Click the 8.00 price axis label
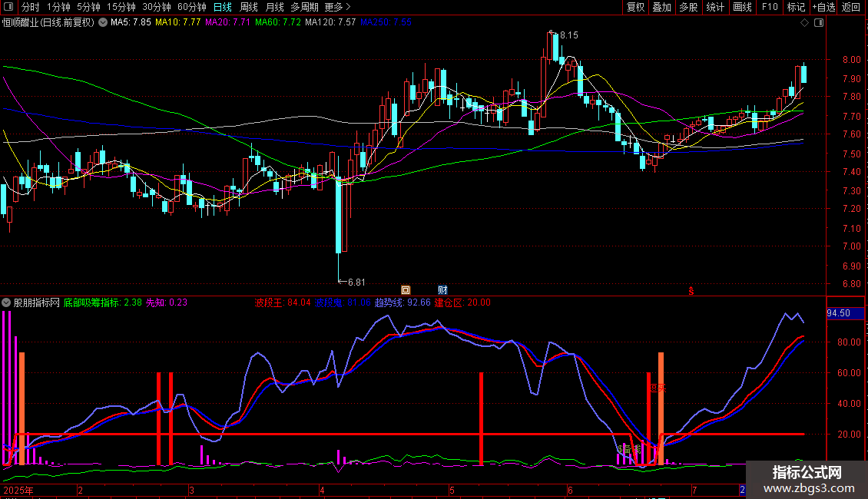Image resolution: width=868 pixels, height=499 pixels. [851, 60]
